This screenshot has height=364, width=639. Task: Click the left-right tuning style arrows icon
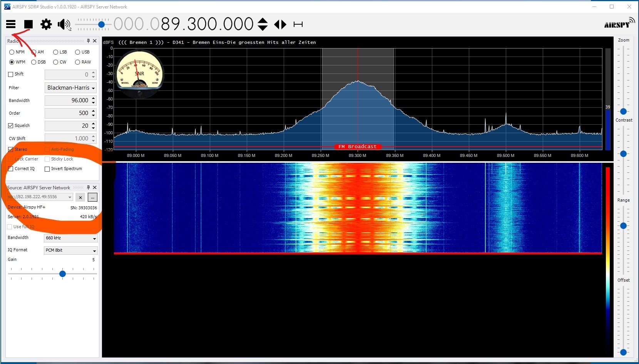(280, 24)
